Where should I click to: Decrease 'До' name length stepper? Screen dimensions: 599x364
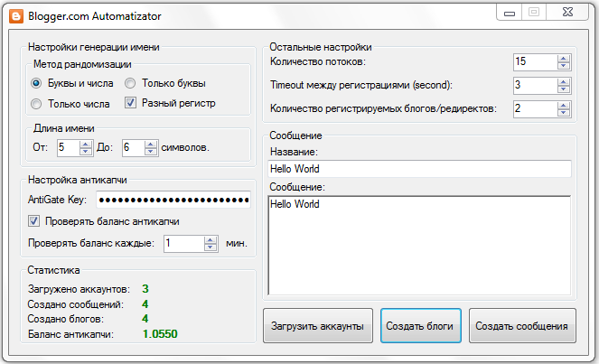(x=151, y=151)
